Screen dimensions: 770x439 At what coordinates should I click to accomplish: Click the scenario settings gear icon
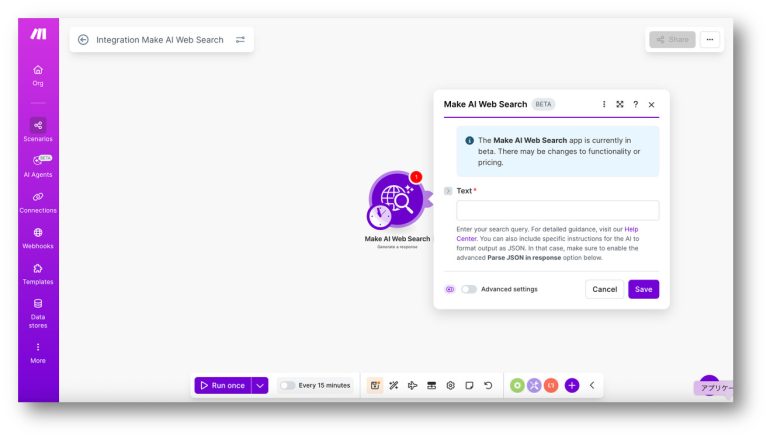coord(450,385)
